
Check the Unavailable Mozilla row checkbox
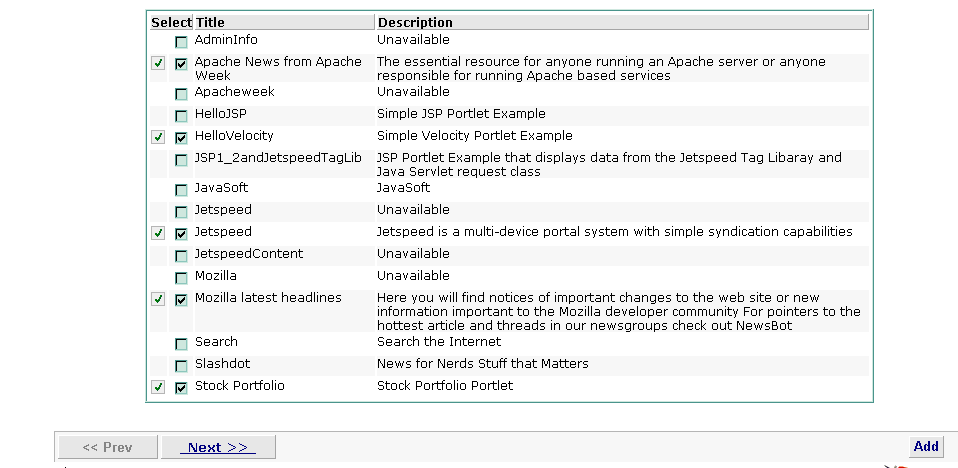(x=181, y=278)
